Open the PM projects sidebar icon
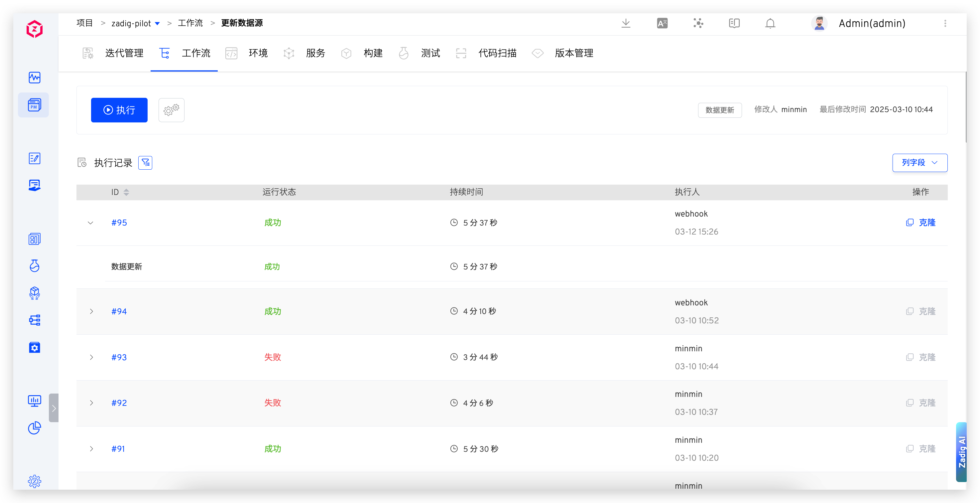The width and height of the screenshot is (980, 503). click(34, 105)
